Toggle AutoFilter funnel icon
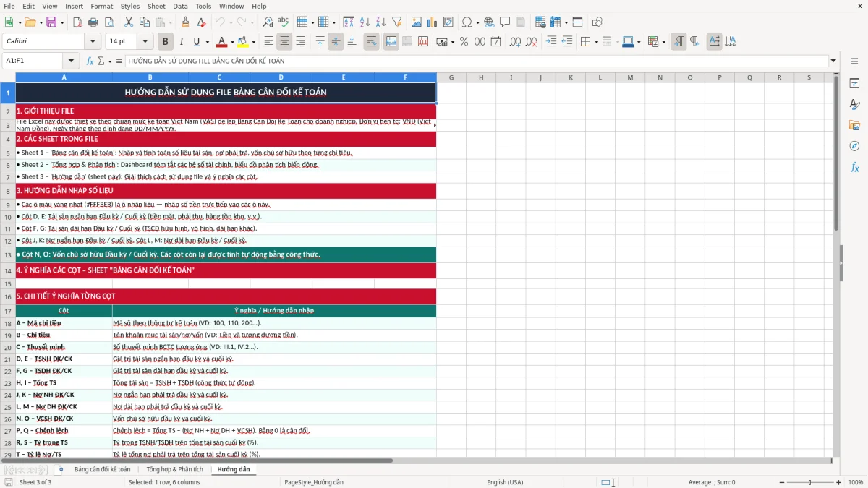 pos(396,22)
